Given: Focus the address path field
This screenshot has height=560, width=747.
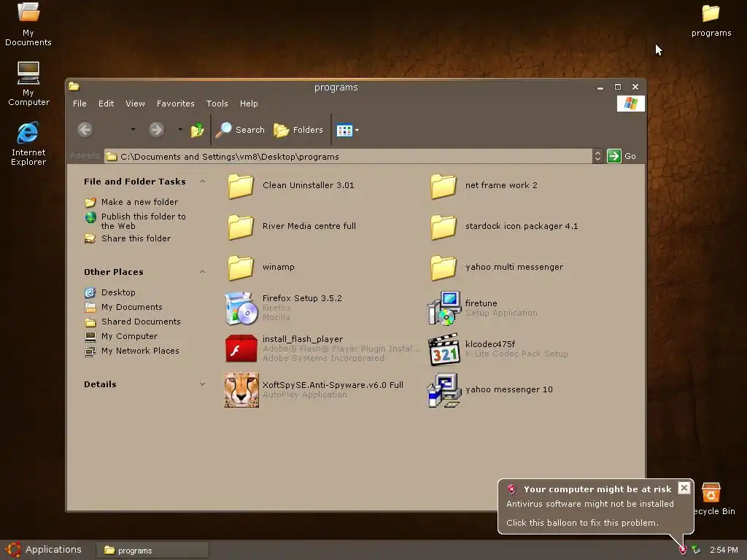Looking at the screenshot, I should coord(348,156).
